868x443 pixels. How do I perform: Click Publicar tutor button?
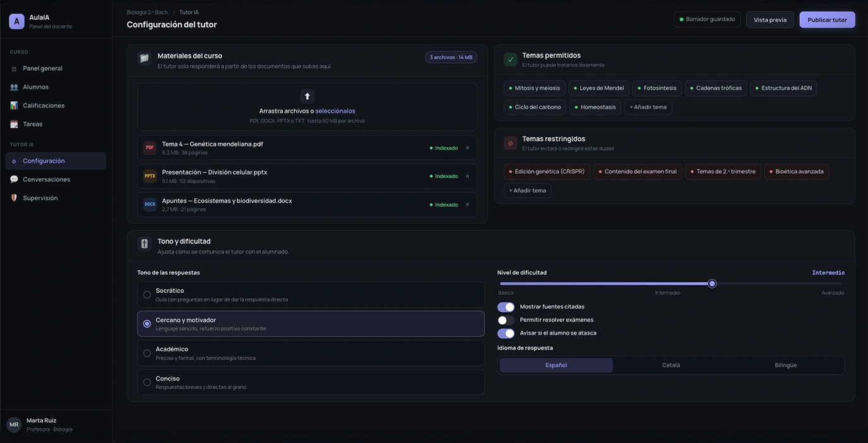click(x=827, y=20)
